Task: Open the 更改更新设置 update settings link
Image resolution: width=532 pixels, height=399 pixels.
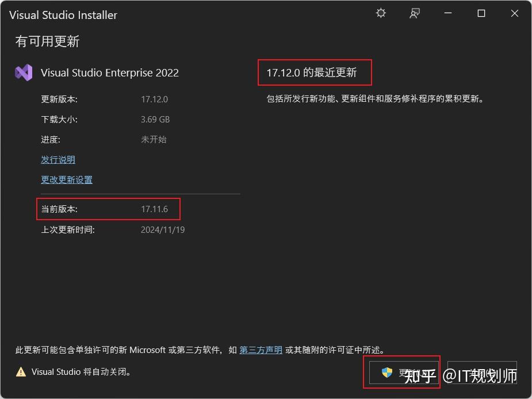Action: click(66, 179)
